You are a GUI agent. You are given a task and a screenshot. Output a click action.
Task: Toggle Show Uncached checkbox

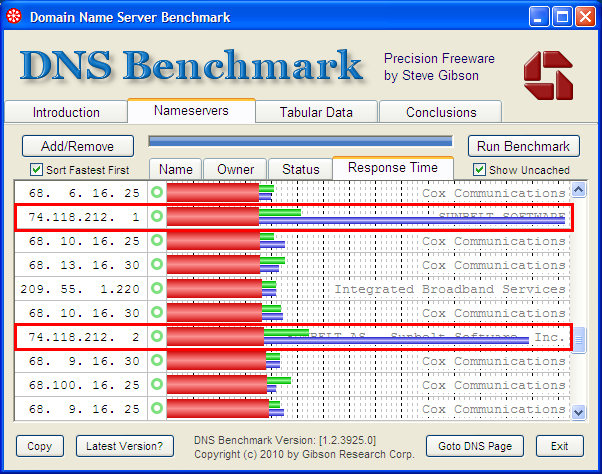click(479, 169)
